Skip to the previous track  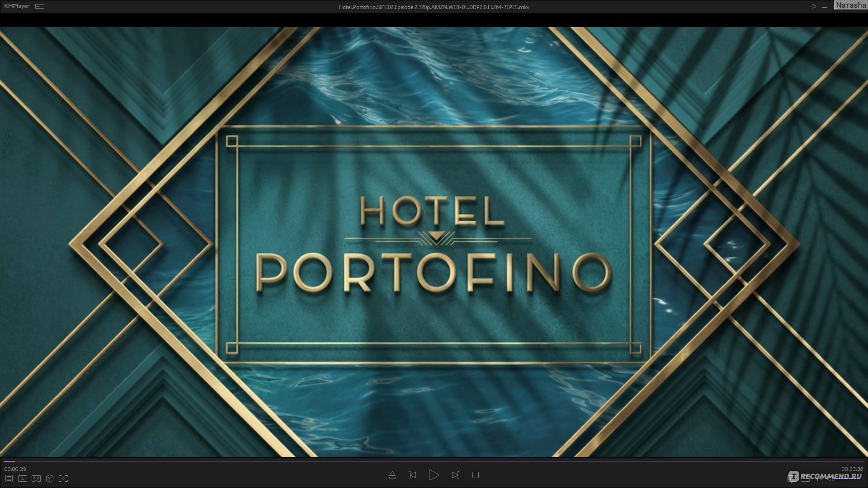pos(412,475)
